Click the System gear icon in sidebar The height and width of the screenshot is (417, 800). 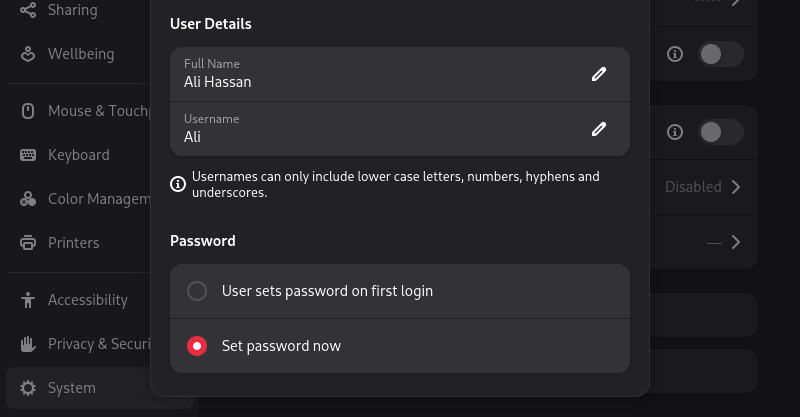pyautogui.click(x=28, y=388)
